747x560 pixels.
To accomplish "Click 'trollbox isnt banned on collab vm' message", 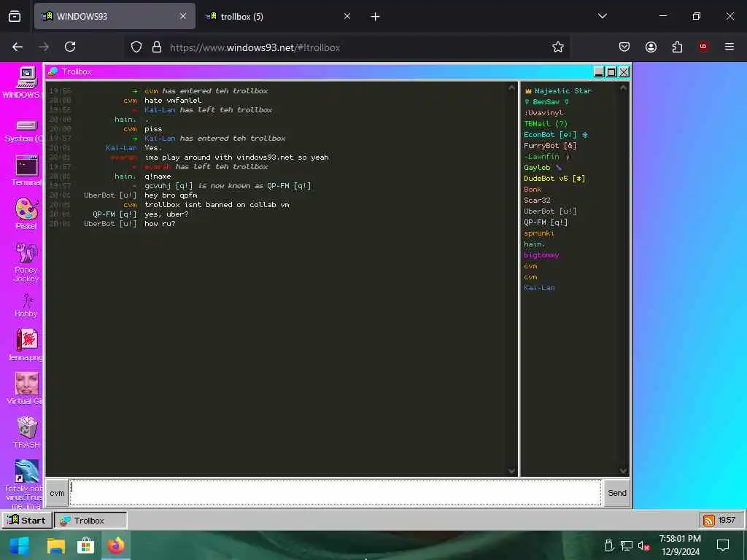I will pos(217,205).
